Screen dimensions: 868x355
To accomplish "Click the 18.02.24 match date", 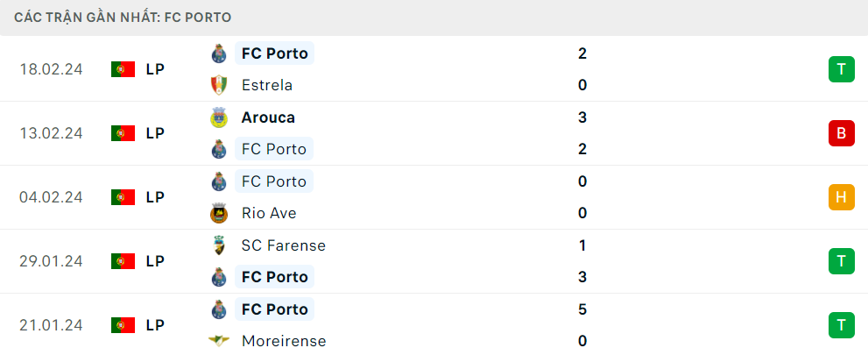I will [x=51, y=69].
